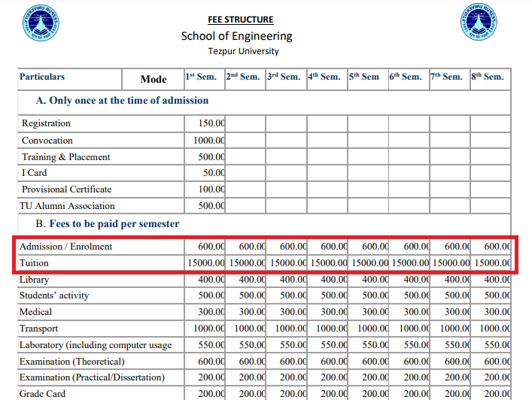Click the FEE STRUCTURE heading
Image resolution: width=532 pixels, height=400 pixels.
pos(241,20)
